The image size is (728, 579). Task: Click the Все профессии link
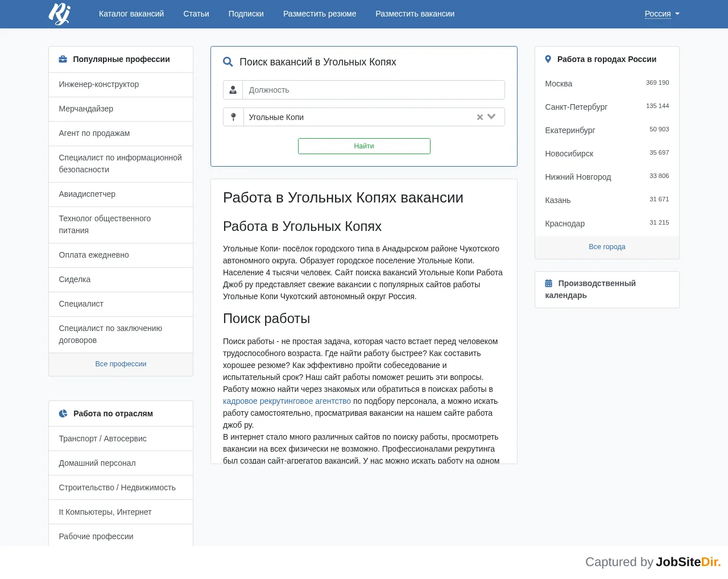click(x=121, y=364)
